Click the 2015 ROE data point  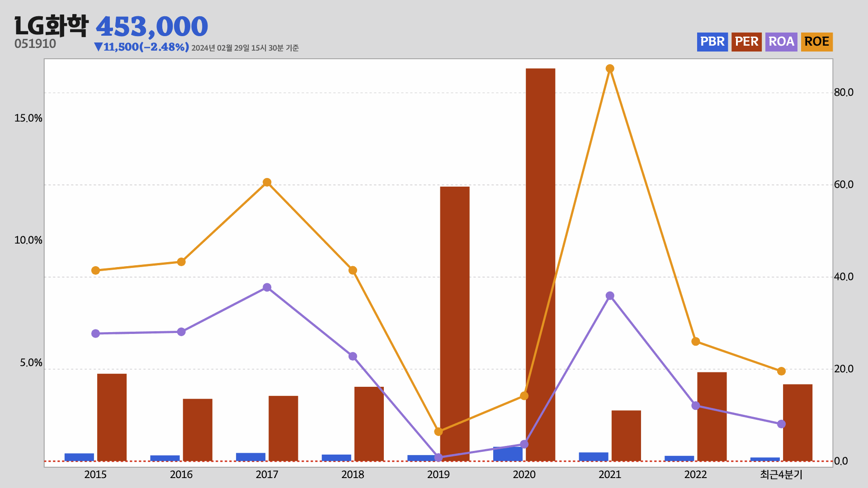click(x=95, y=271)
